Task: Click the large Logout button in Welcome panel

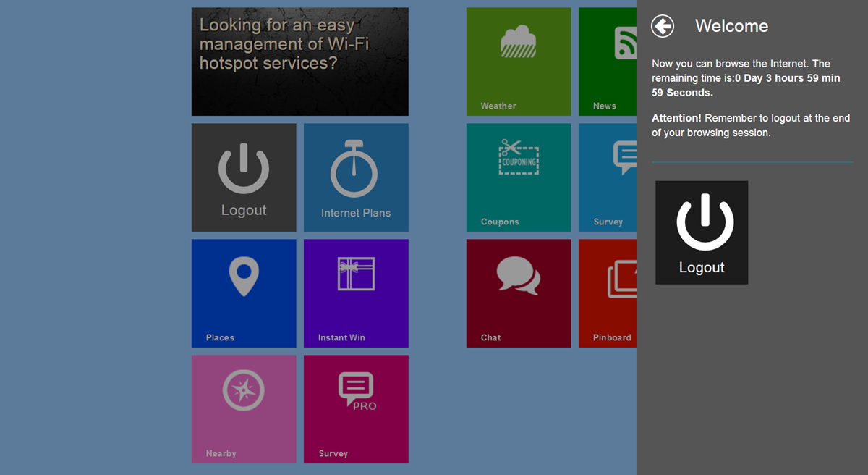Action: pyautogui.click(x=702, y=232)
